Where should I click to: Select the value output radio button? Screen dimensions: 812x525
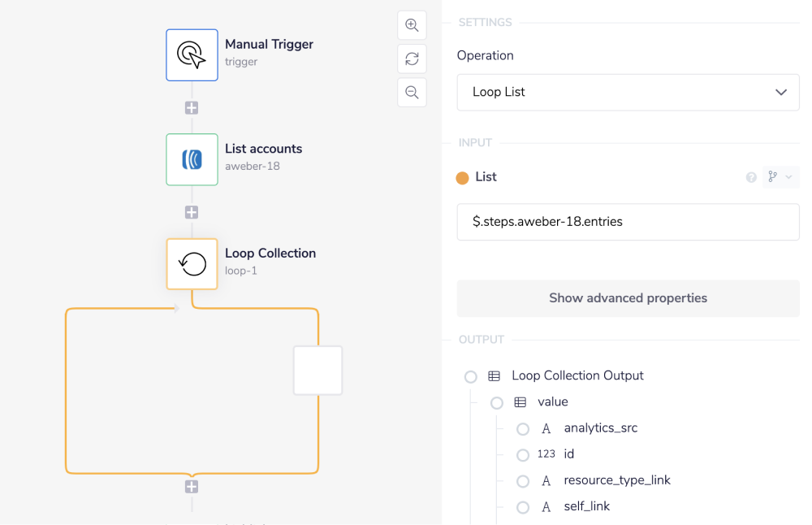(x=497, y=402)
